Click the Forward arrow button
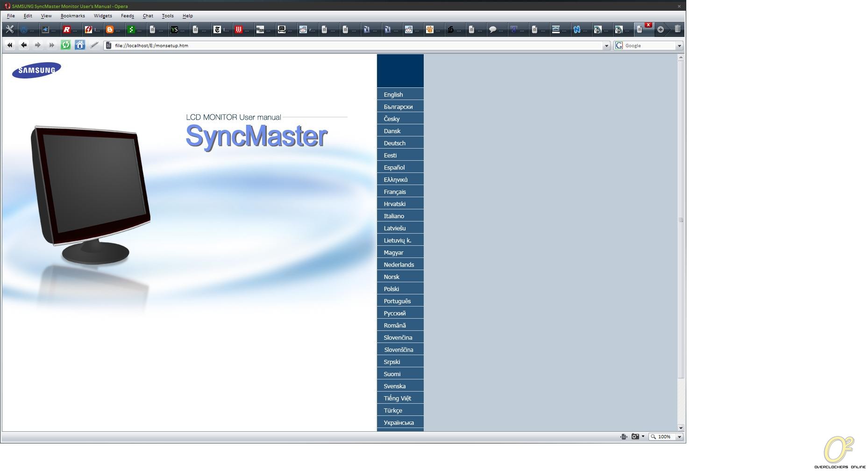Viewport: 868px width, 471px height. pyautogui.click(x=38, y=45)
